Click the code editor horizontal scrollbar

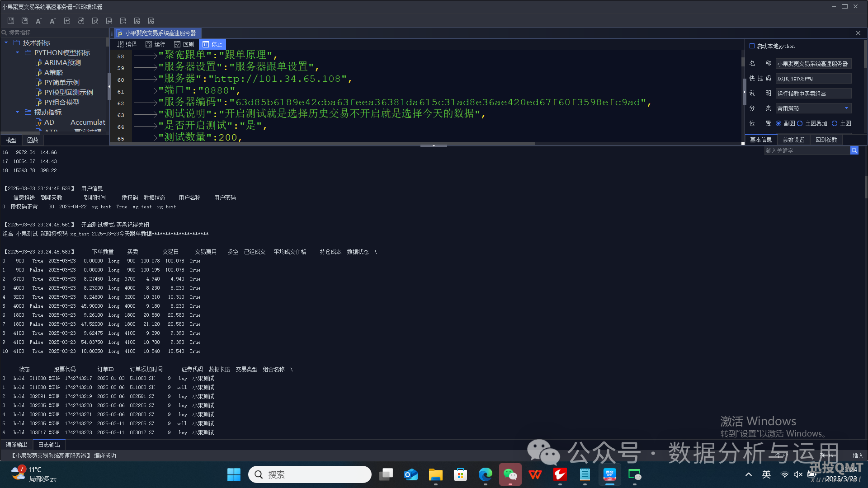click(x=322, y=144)
